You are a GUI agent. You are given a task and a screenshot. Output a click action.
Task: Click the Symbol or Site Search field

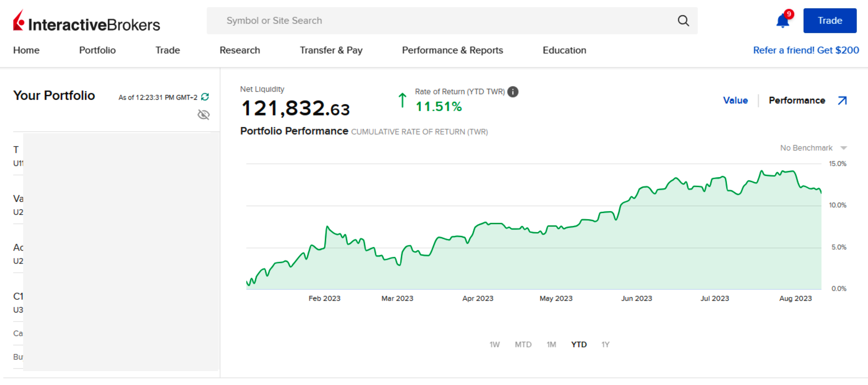pos(452,21)
